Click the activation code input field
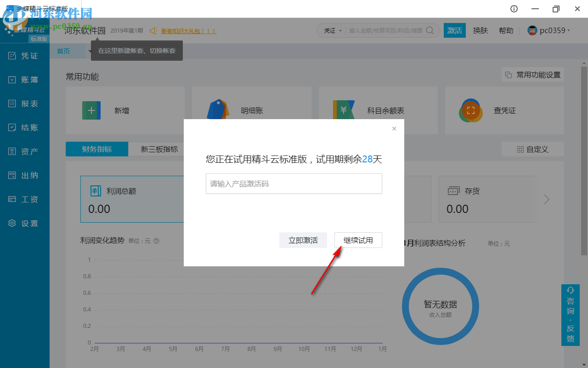This screenshot has height=368, width=588. pos(294,183)
